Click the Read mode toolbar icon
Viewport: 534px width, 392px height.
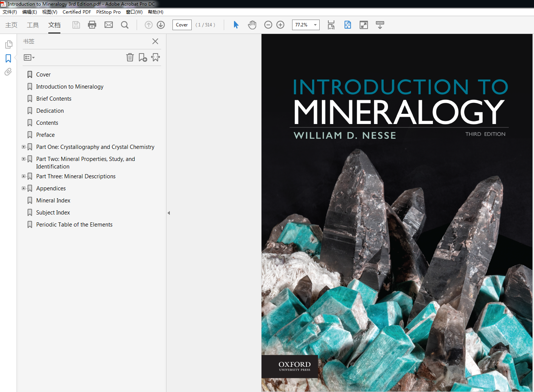click(380, 25)
